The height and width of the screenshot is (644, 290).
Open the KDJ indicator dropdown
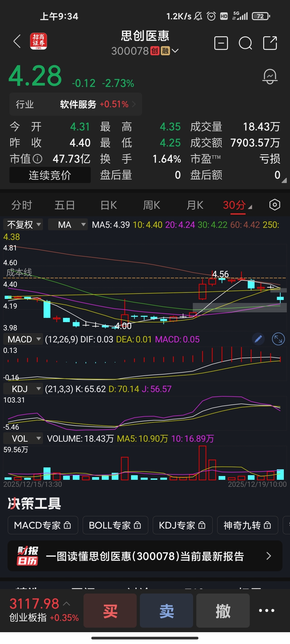pos(23,389)
